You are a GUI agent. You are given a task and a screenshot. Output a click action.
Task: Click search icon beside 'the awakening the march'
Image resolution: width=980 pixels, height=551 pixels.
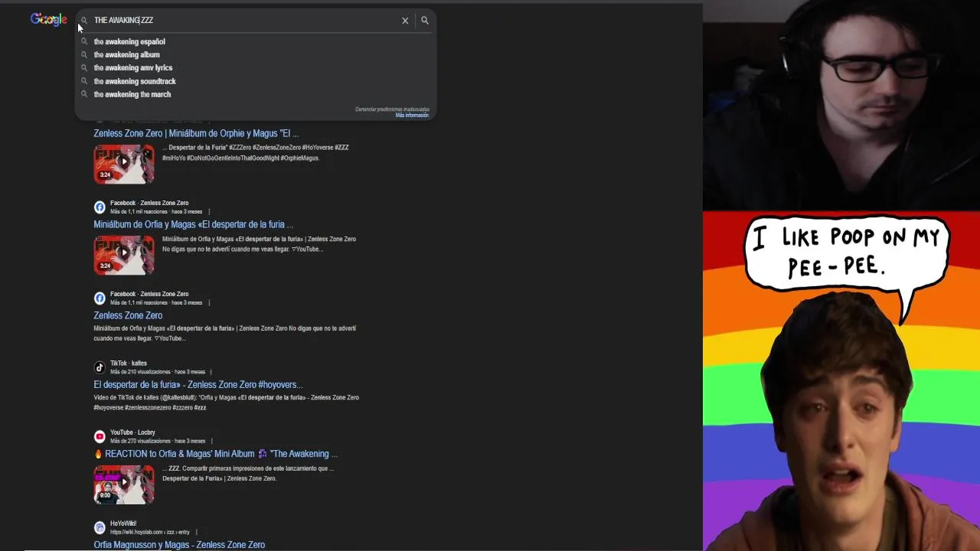pos(84,94)
